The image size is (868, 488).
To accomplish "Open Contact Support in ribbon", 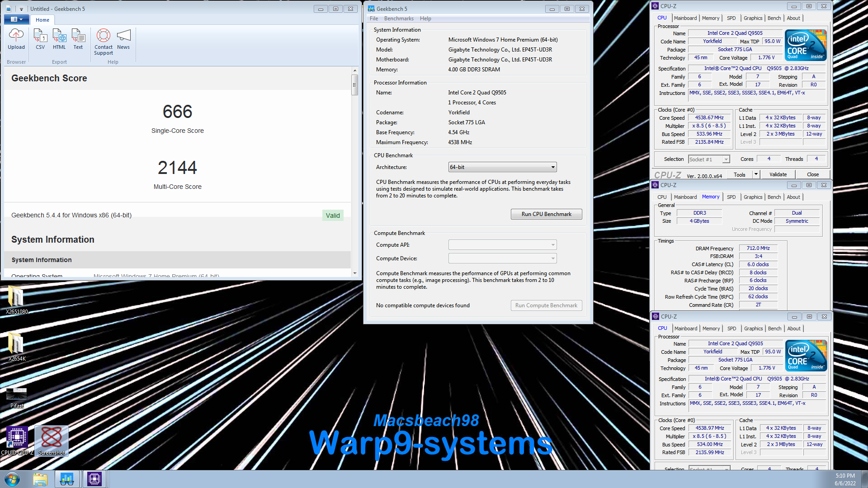I will (104, 42).
